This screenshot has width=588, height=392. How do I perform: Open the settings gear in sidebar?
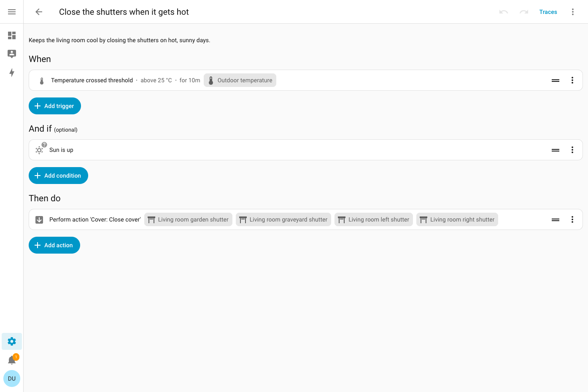(x=12, y=341)
